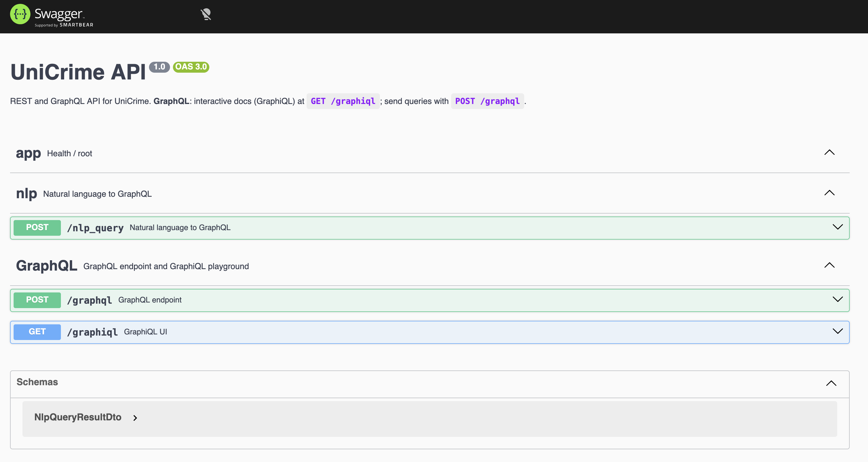The width and height of the screenshot is (868, 462).
Task: Open the GraphQL tag heading
Action: [46, 266]
